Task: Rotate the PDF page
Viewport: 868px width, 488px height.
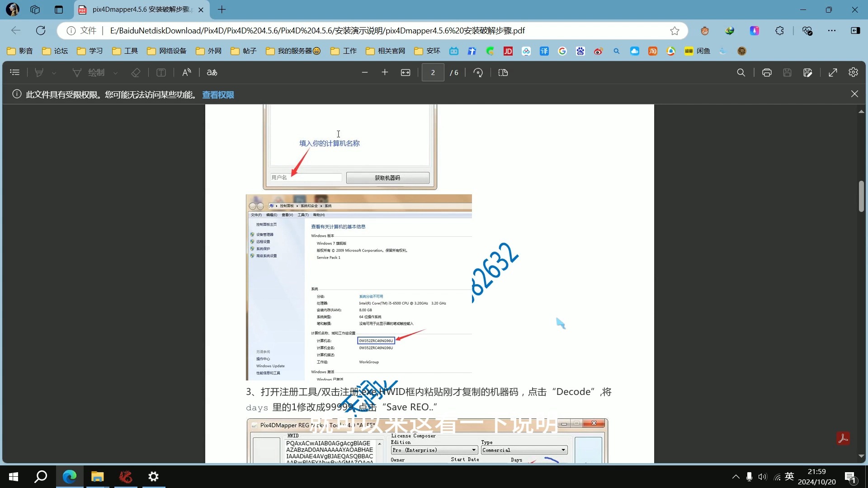Action: click(478, 72)
